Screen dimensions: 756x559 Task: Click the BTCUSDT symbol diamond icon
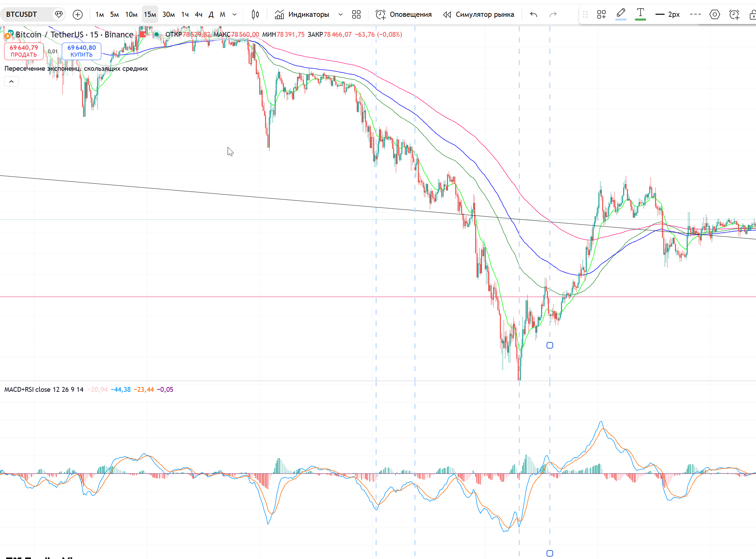point(59,14)
